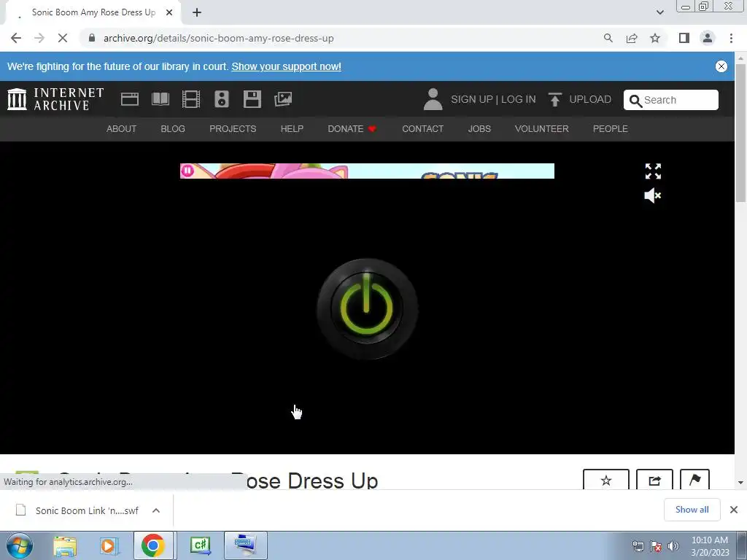
Task: Go back with the browser back arrow
Action: click(16, 38)
